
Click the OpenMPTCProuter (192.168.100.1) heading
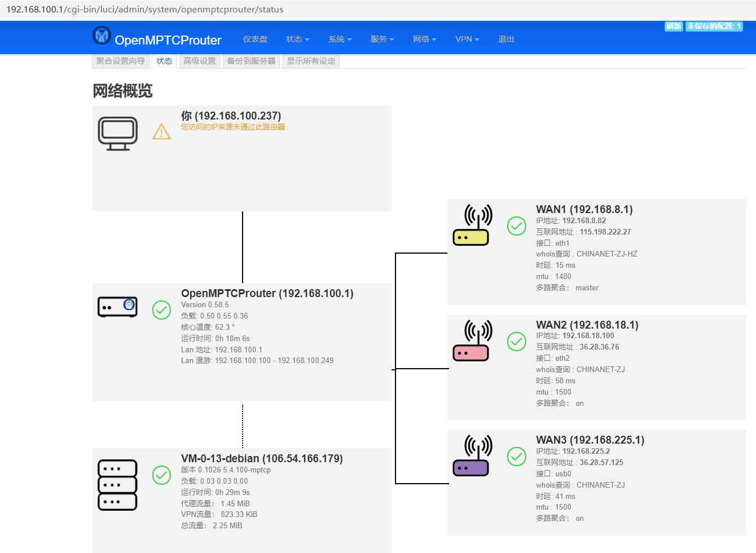pos(267,293)
